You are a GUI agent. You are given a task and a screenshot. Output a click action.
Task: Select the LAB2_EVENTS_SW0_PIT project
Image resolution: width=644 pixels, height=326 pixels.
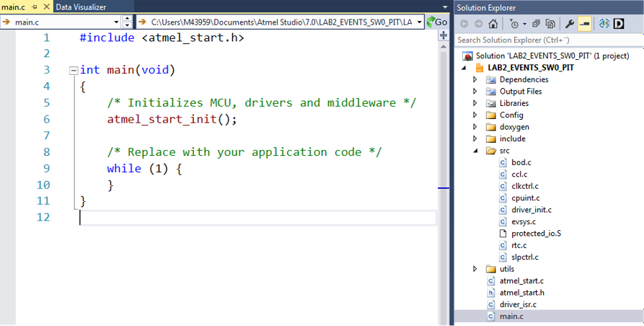point(531,68)
